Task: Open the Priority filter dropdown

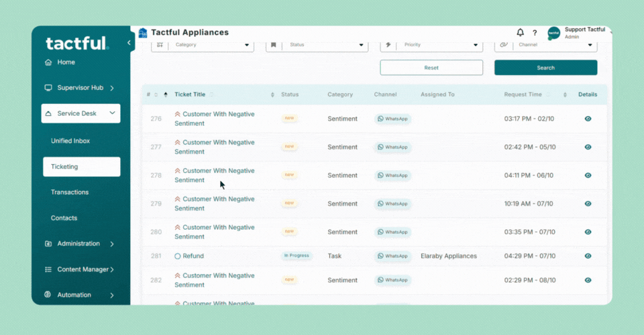Action: 431,45
